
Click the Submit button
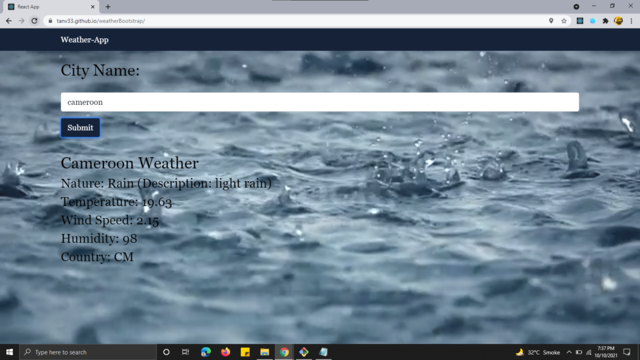tap(80, 128)
